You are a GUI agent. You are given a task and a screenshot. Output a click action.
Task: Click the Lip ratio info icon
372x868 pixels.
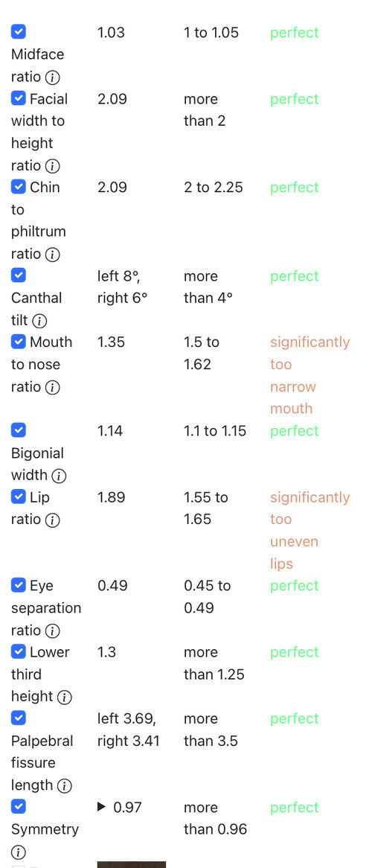click(52, 520)
